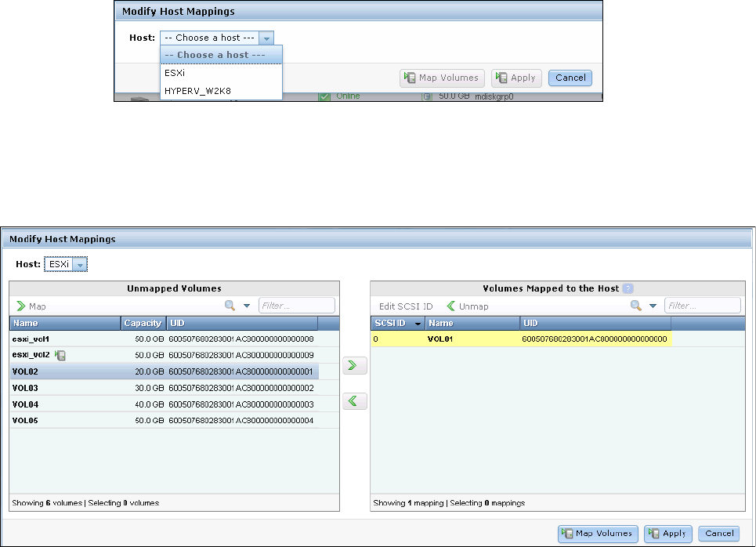Click the search magnifier in Unmapped Volumes
Viewport: 756px width, 547px height.
coord(230,306)
